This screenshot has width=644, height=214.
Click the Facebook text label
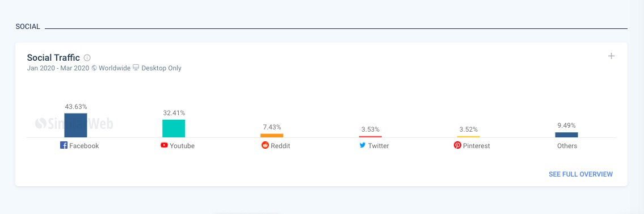coord(84,146)
